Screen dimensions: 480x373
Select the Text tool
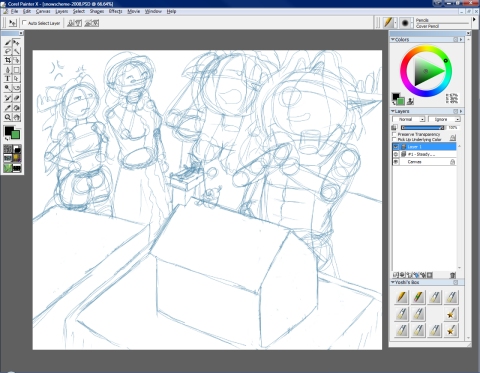point(8,79)
